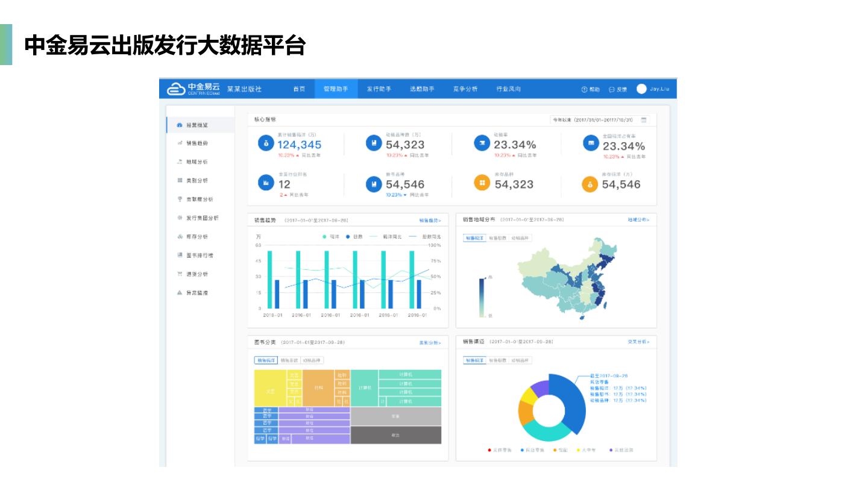Click the purple donut chart slice
This screenshot has width=868, height=488.
[540, 389]
